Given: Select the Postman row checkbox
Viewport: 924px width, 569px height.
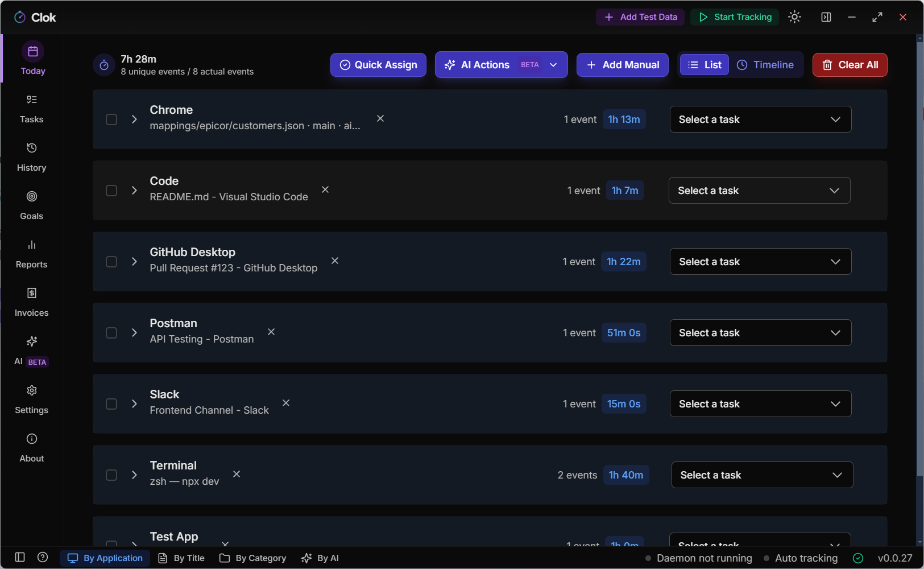Looking at the screenshot, I should tap(111, 333).
